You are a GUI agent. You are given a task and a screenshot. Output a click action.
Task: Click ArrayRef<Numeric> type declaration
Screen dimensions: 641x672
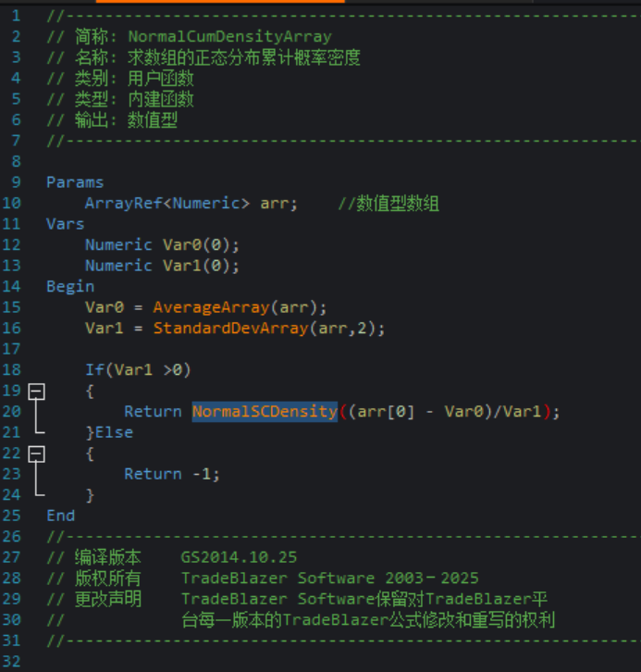[x=167, y=203]
